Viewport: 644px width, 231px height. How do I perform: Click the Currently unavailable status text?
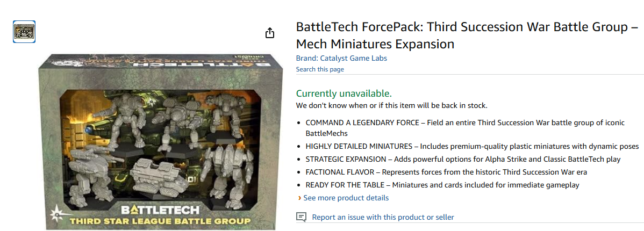(x=344, y=93)
